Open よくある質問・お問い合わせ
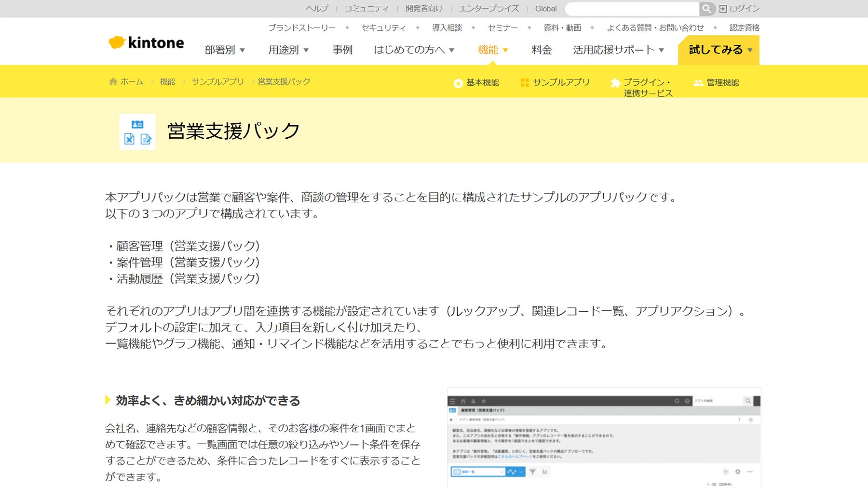 pos(655,28)
